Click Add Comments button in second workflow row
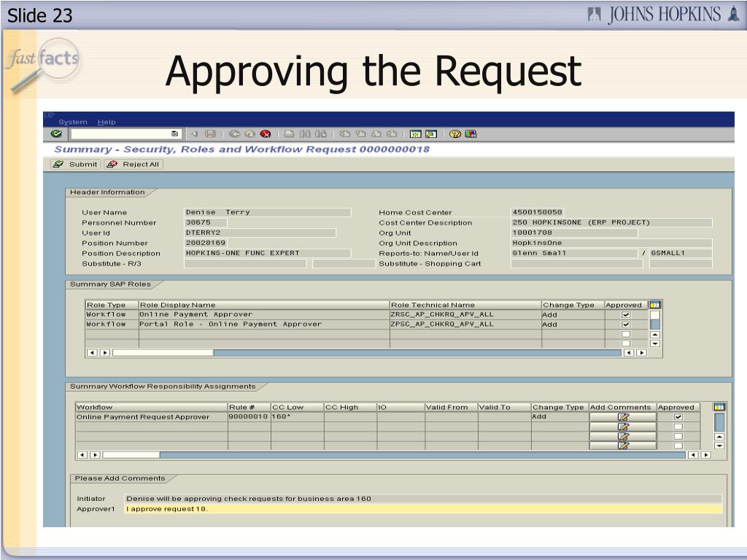Image resolution: width=747 pixels, height=560 pixels. (x=623, y=427)
